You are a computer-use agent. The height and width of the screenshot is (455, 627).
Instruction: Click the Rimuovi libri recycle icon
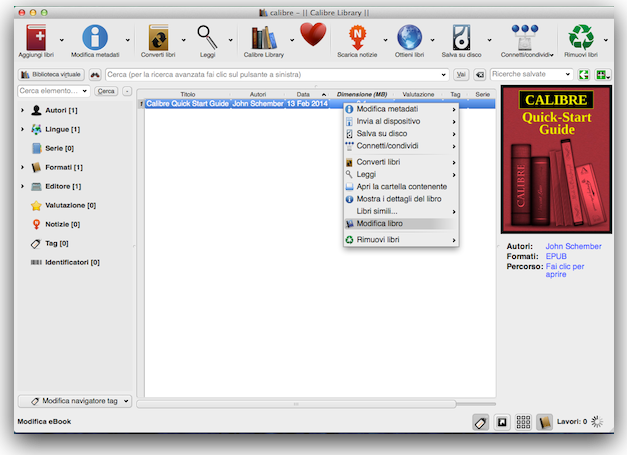tap(581, 37)
